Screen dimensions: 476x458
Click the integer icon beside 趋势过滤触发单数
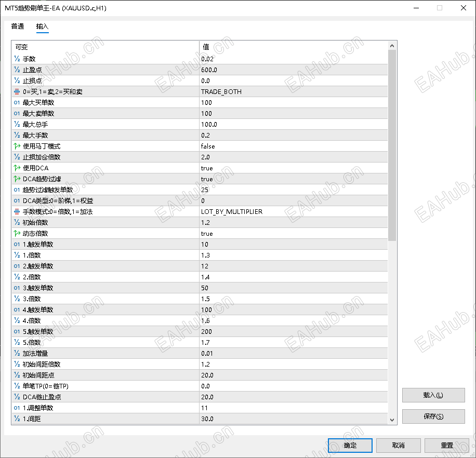17,190
